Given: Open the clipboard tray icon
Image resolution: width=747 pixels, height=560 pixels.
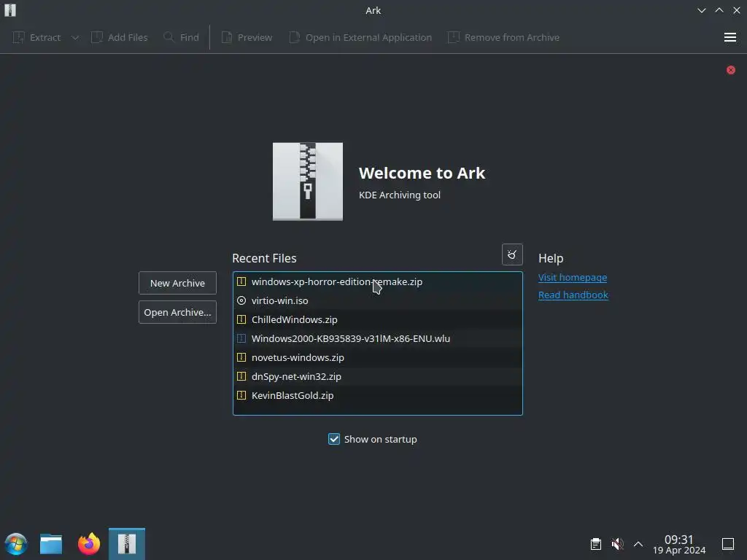Looking at the screenshot, I should [x=595, y=544].
